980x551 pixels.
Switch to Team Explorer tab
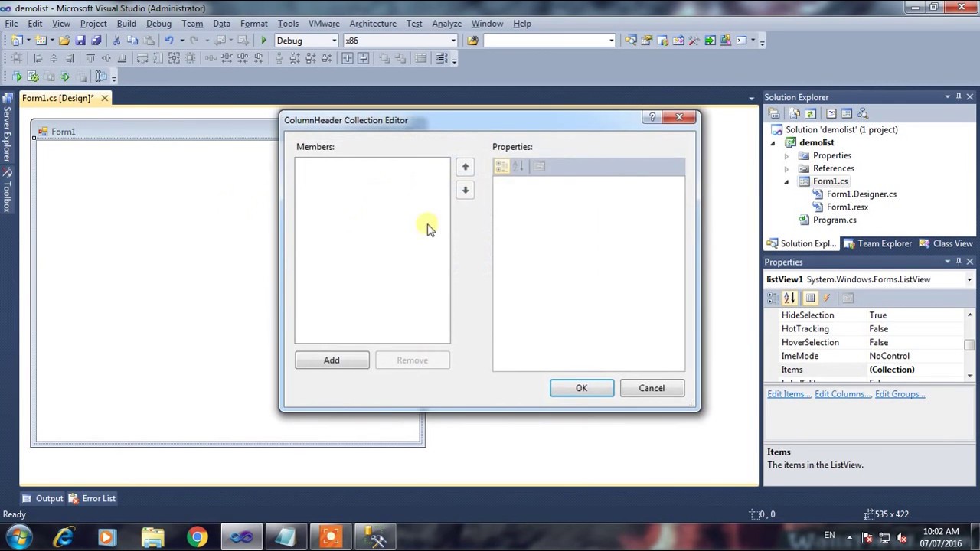(878, 243)
